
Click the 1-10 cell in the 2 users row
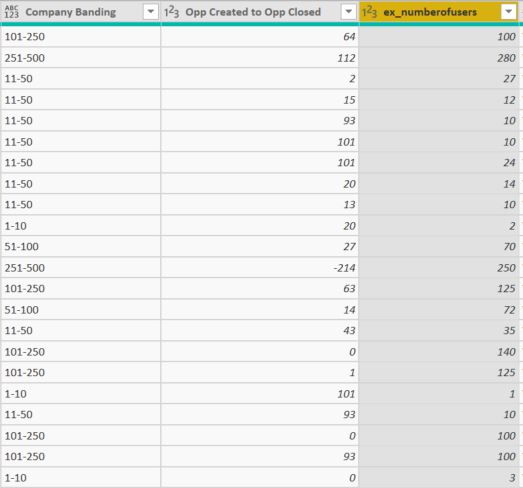click(80, 226)
